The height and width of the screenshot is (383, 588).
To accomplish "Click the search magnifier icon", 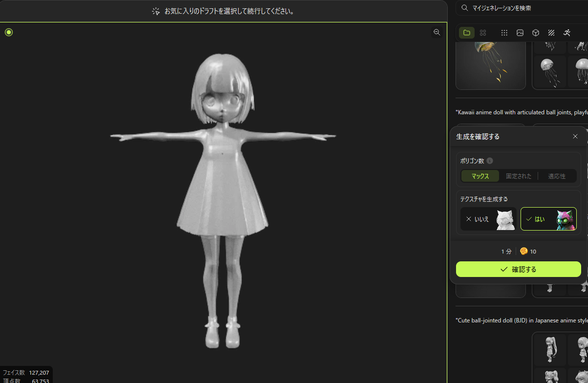I will point(464,8).
